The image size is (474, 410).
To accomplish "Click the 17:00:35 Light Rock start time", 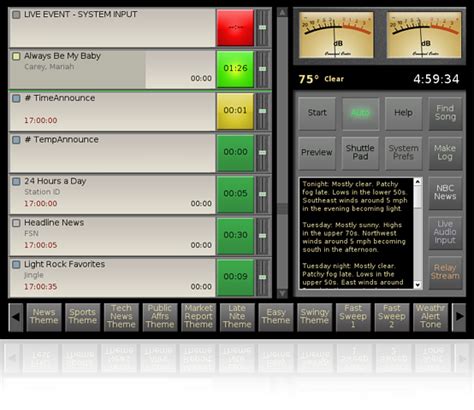I will click(x=41, y=287).
